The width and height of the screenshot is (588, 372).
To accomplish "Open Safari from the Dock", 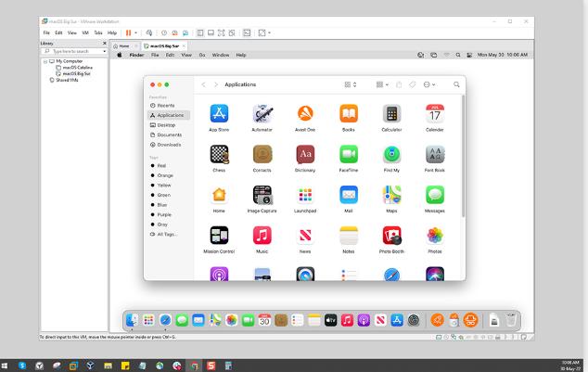I will (x=165, y=320).
